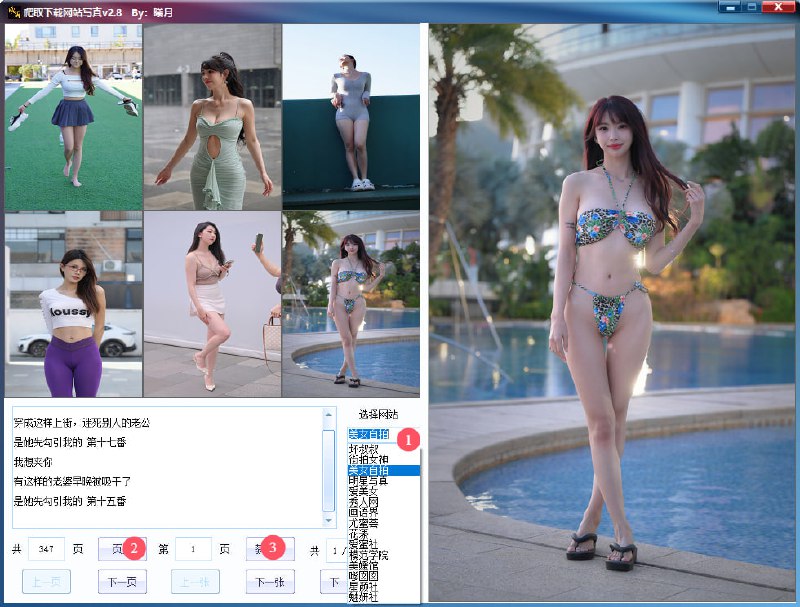The image size is (800, 607).
Task: Choose 明星写真 in the site dropdown
Action: click(x=369, y=480)
